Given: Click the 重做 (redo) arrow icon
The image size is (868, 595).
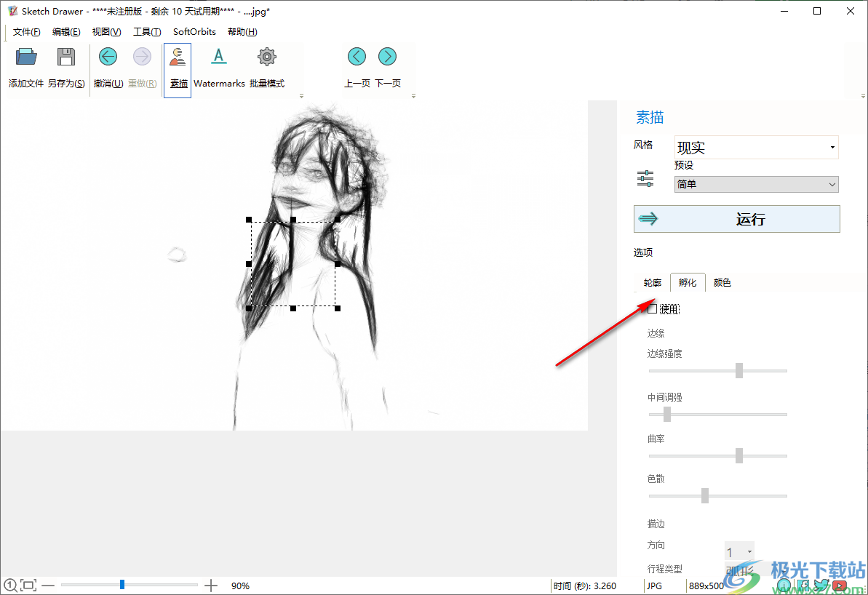Looking at the screenshot, I should [143, 57].
